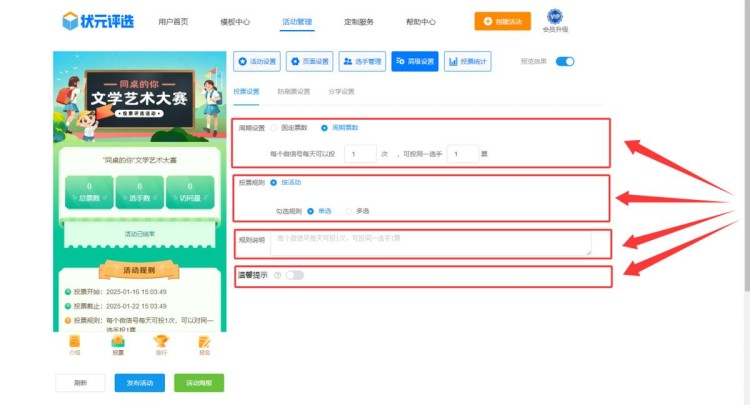Click the VIP 会员升级 badge icon

click(x=554, y=17)
